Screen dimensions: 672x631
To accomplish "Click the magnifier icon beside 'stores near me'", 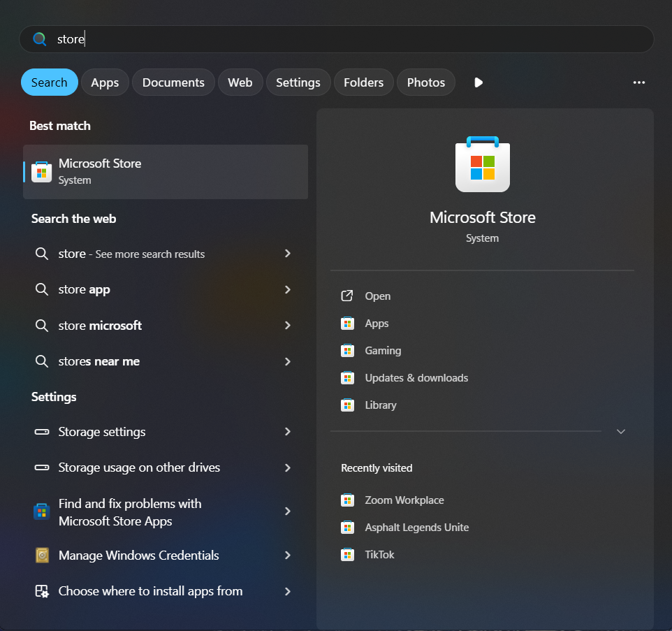I will 42,361.
